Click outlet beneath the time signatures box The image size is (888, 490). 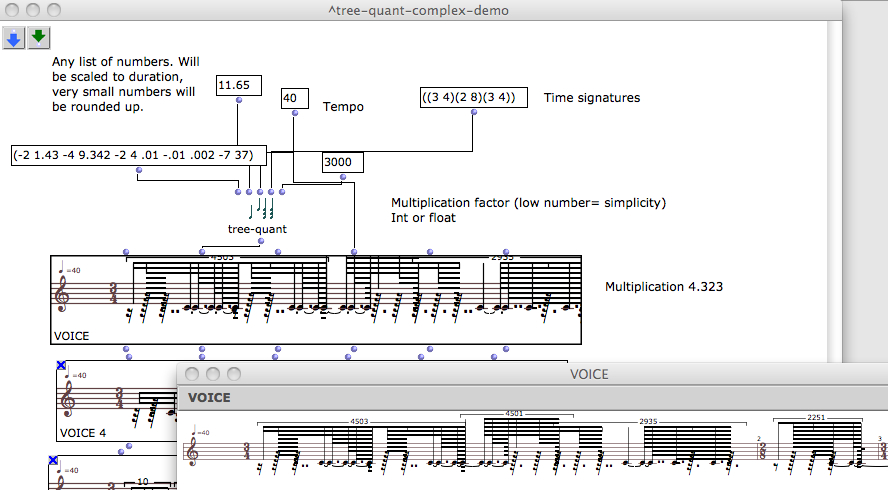[x=474, y=112]
